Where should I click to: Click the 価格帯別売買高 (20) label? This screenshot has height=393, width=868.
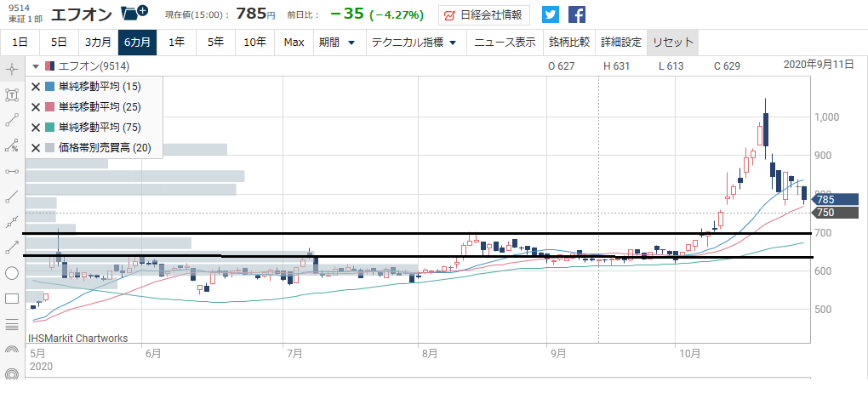click(x=104, y=148)
